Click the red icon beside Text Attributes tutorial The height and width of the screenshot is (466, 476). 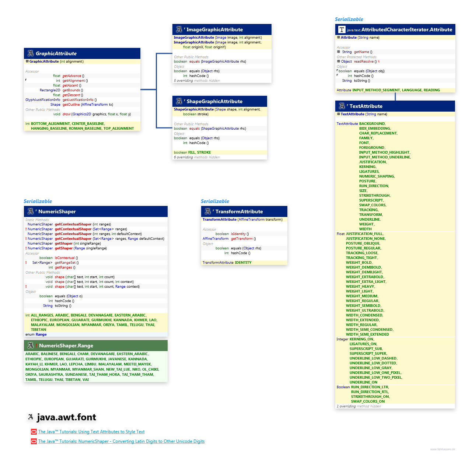point(34,432)
